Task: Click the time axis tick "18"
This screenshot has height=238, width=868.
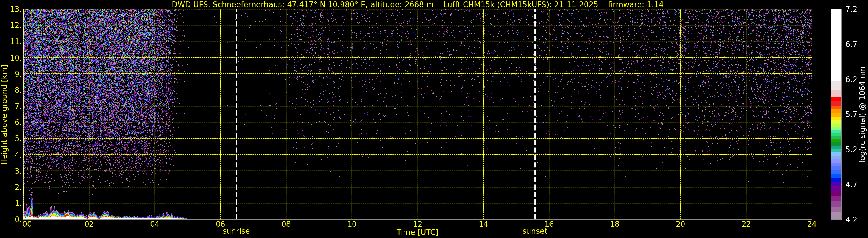Action: click(615, 224)
